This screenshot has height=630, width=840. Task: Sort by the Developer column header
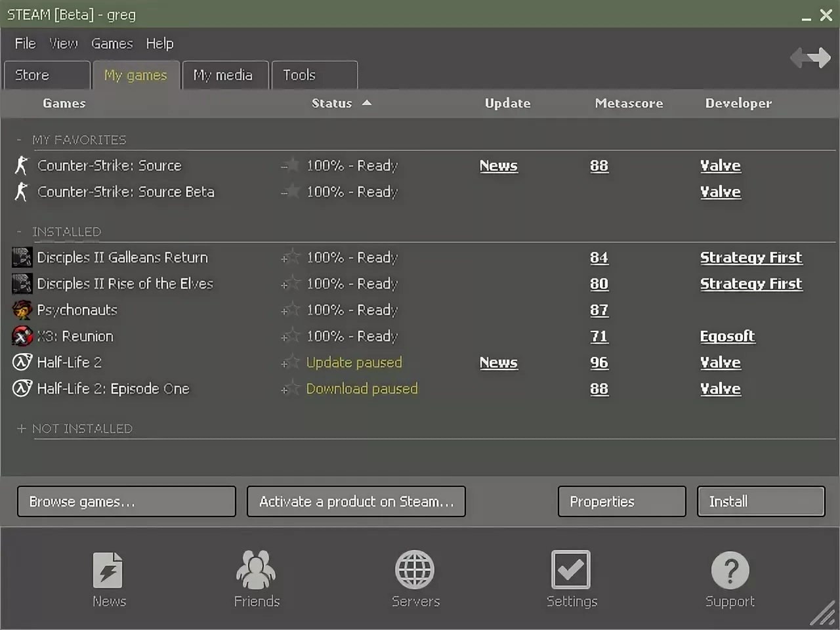[738, 103]
